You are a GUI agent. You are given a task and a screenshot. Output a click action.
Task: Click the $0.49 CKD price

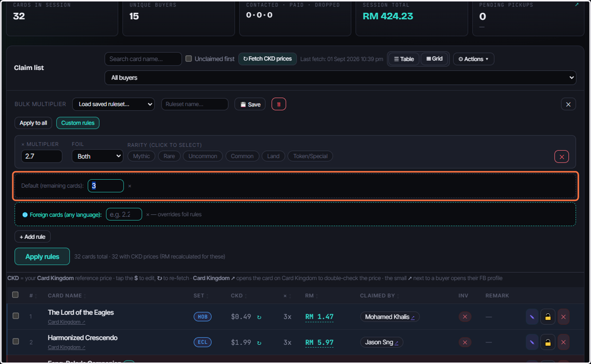point(241,317)
